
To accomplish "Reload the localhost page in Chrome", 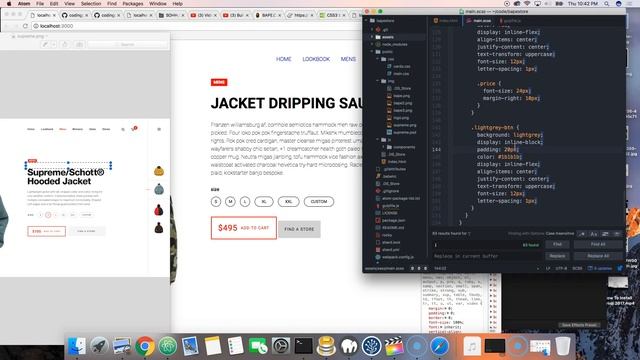I will click(x=25, y=26).
